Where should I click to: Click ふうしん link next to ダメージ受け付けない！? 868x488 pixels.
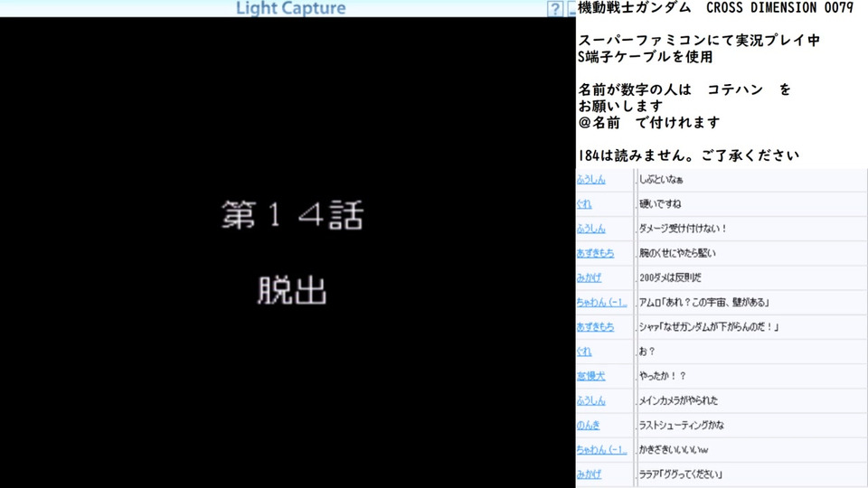pos(590,229)
